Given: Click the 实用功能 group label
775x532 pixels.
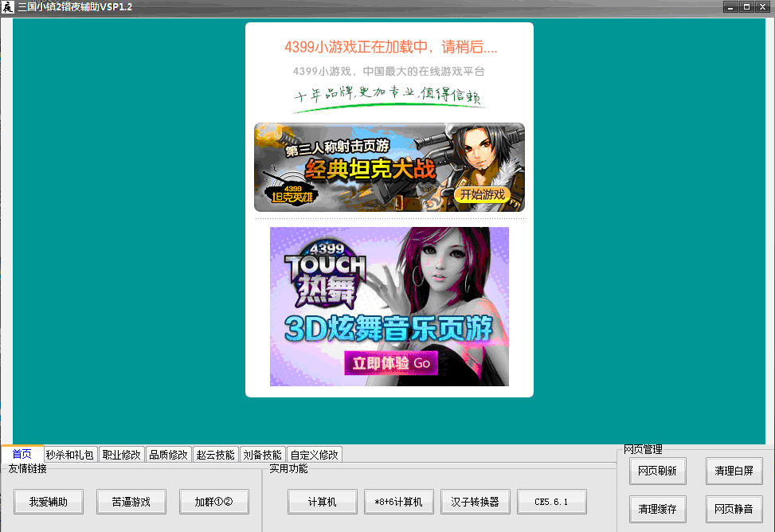Looking at the screenshot, I should point(288,469).
